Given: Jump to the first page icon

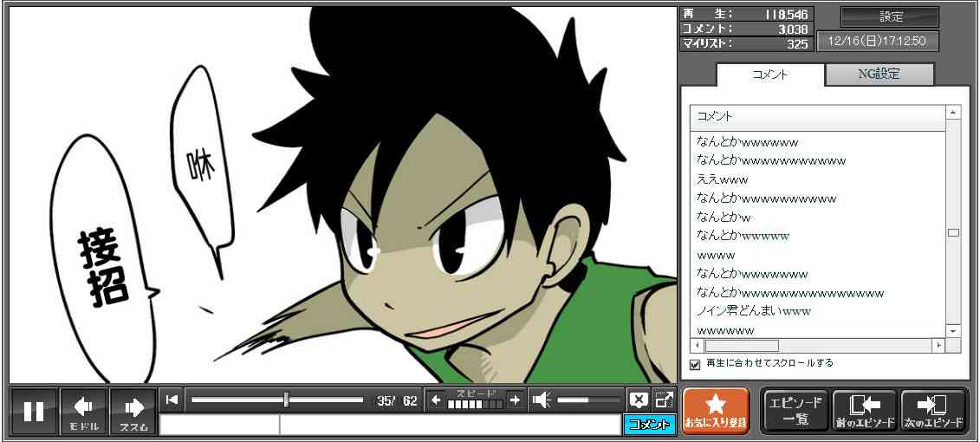Looking at the screenshot, I should click(172, 400).
